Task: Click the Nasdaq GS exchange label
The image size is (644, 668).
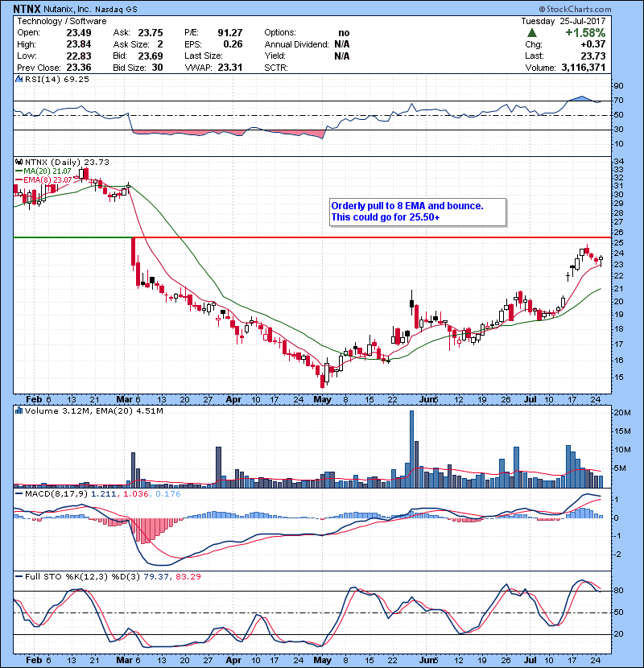Action: click(x=116, y=9)
